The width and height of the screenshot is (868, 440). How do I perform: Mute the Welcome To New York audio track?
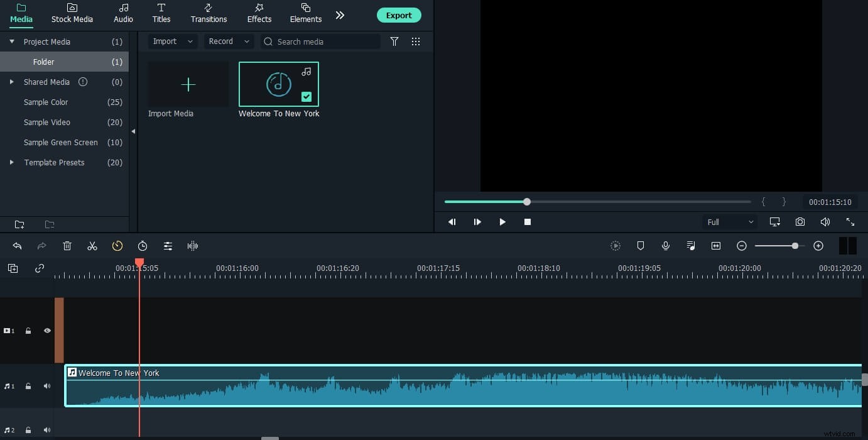pos(47,385)
